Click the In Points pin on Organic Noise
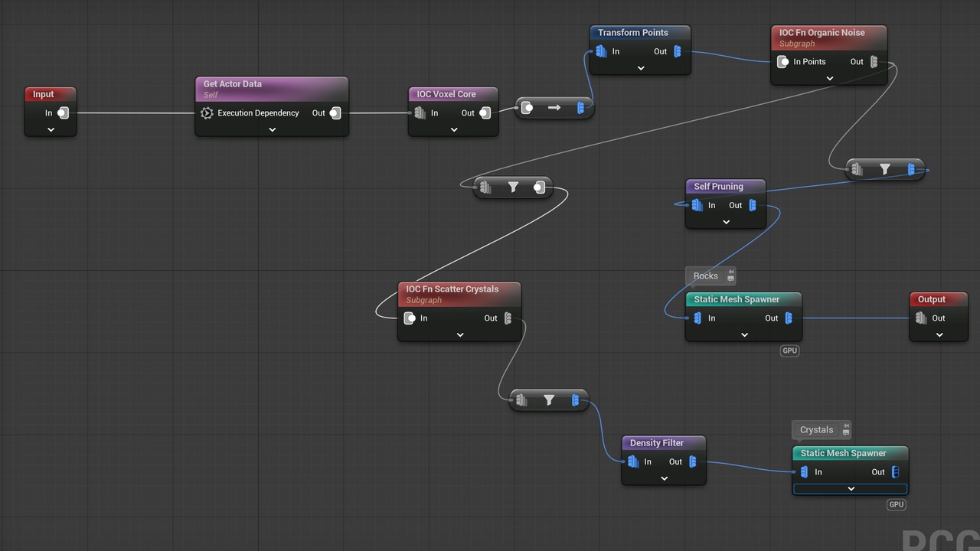The image size is (980, 551). [782, 62]
